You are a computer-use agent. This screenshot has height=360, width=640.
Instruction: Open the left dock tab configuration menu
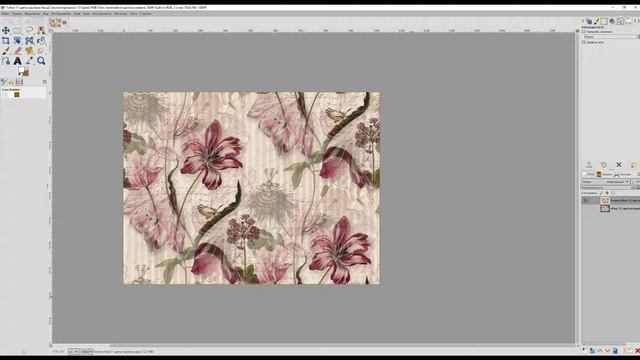tap(45, 82)
